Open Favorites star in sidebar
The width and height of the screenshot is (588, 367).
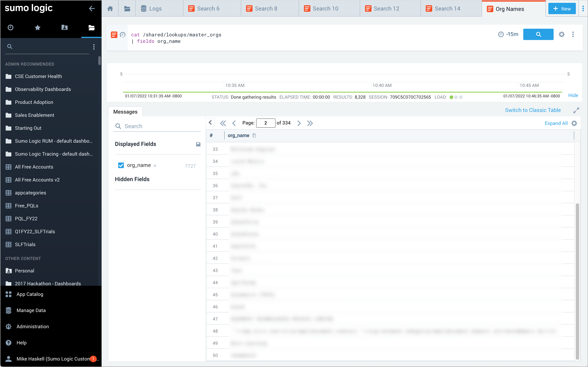[x=37, y=28]
